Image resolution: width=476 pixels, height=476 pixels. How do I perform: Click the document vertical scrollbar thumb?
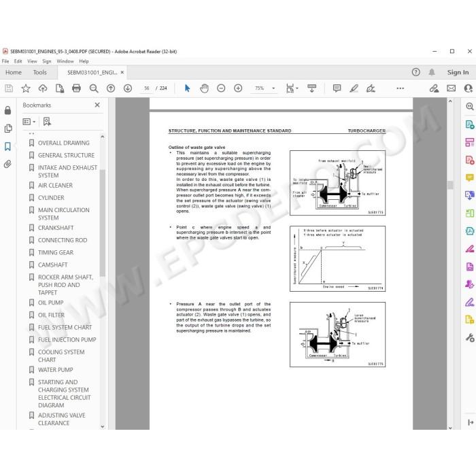[450, 185]
